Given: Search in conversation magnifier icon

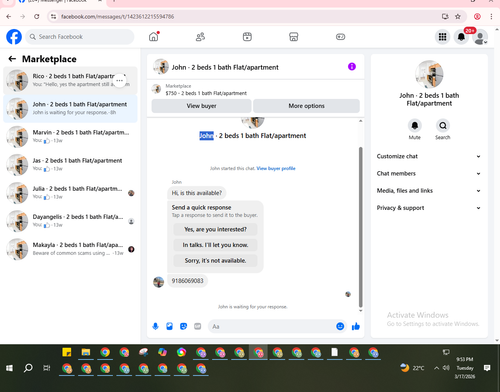Looking at the screenshot, I should tap(443, 126).
